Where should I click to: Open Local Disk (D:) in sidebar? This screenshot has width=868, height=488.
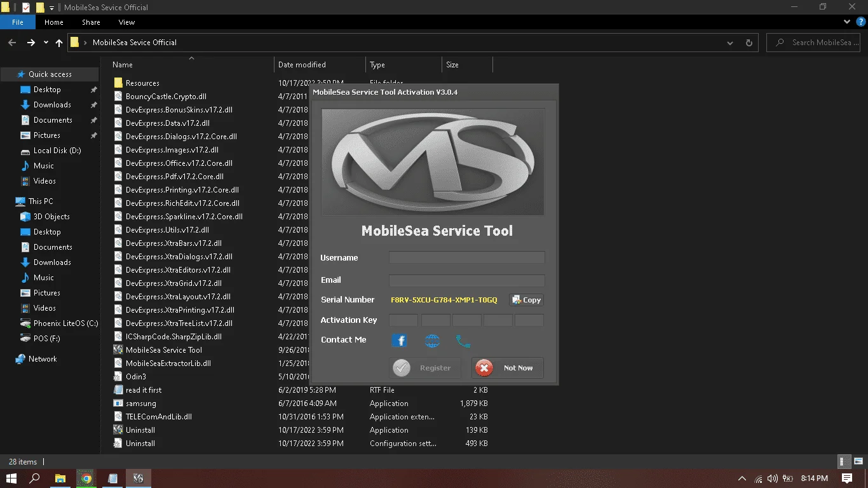(57, 151)
